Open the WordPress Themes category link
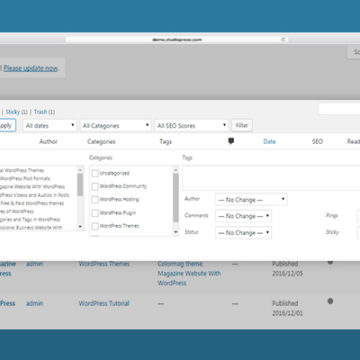The width and height of the screenshot is (360, 360). pyautogui.click(x=104, y=264)
